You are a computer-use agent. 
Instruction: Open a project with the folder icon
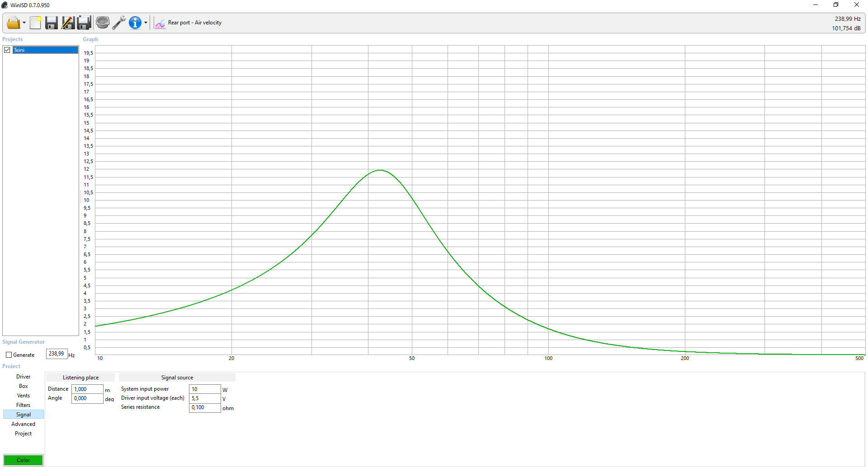click(x=13, y=23)
